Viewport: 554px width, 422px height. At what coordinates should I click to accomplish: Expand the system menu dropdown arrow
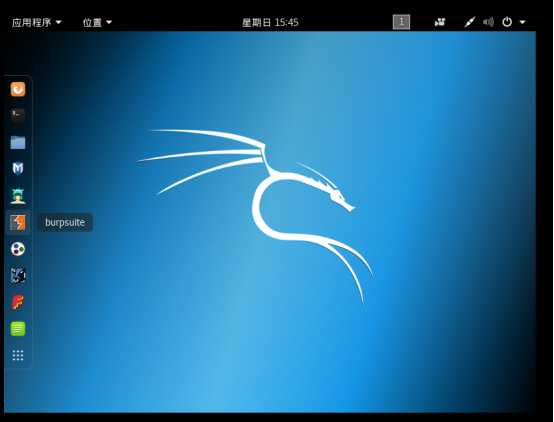[522, 22]
